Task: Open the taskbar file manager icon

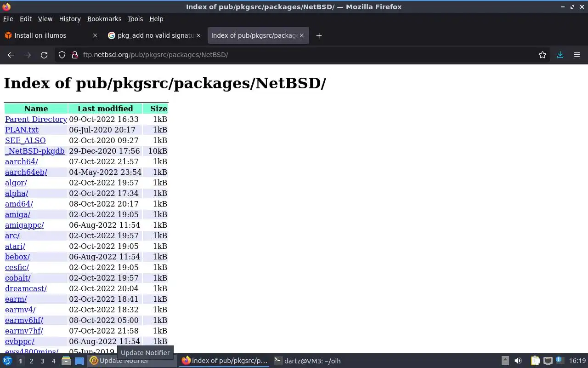Action: (x=66, y=361)
